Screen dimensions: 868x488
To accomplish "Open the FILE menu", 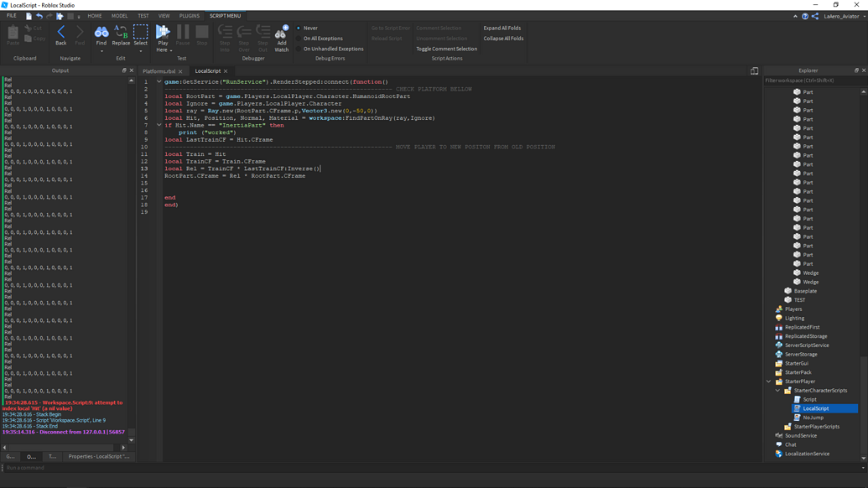I will (x=12, y=15).
